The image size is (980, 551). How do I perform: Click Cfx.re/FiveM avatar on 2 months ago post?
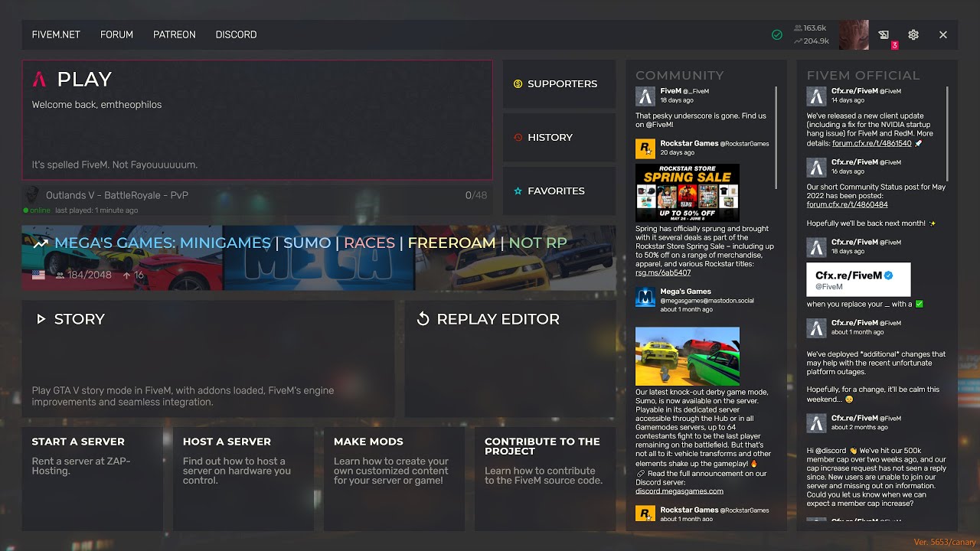click(816, 422)
